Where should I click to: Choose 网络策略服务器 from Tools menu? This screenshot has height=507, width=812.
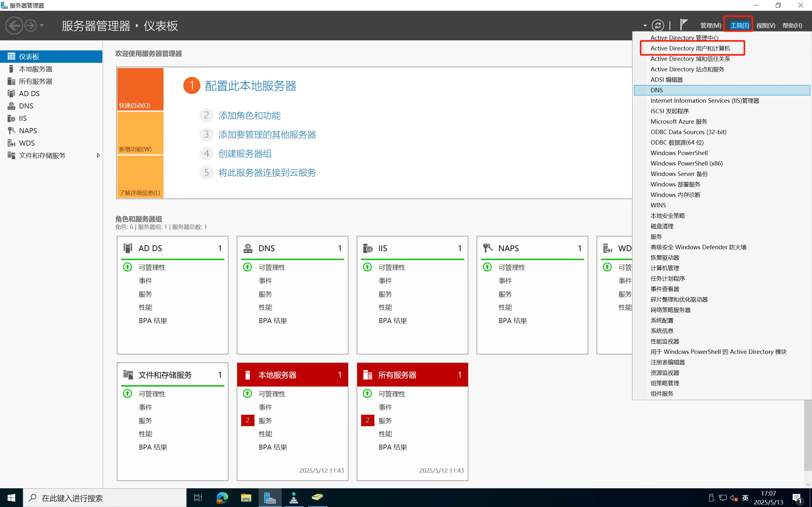722,310
